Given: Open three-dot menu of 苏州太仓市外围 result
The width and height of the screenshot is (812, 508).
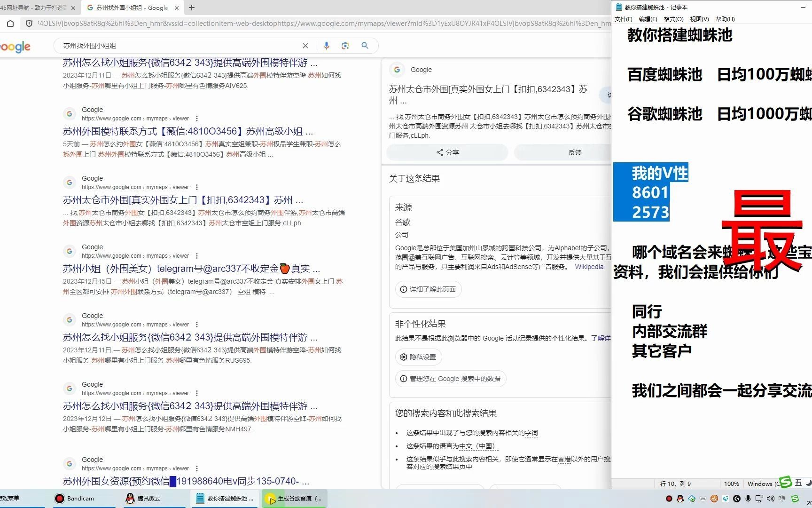Looking at the screenshot, I should pos(197,187).
